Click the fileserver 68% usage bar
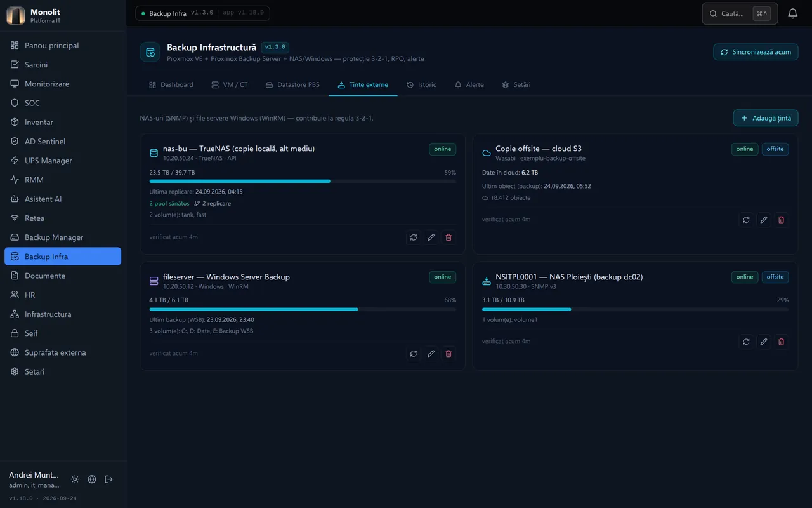 pos(303,309)
